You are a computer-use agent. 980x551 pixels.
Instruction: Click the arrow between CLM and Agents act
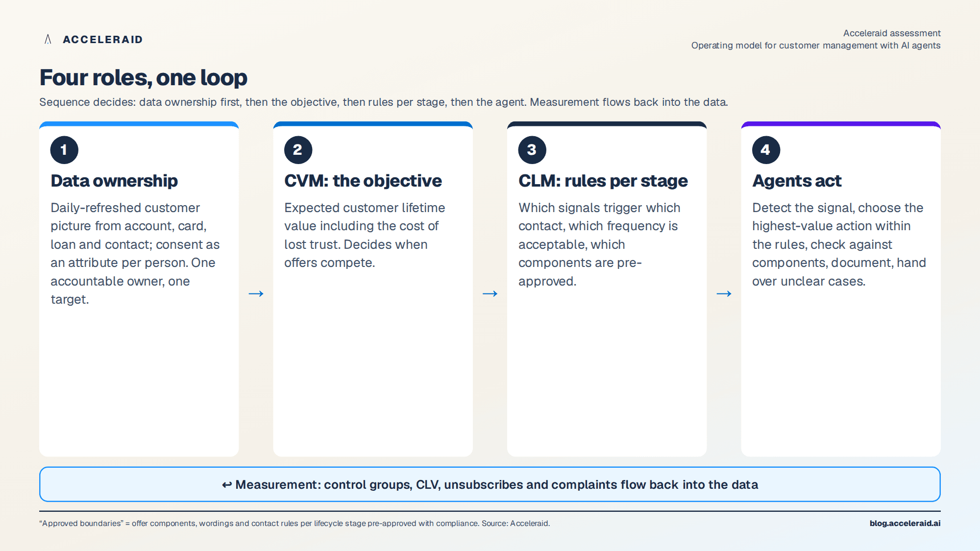click(x=724, y=293)
